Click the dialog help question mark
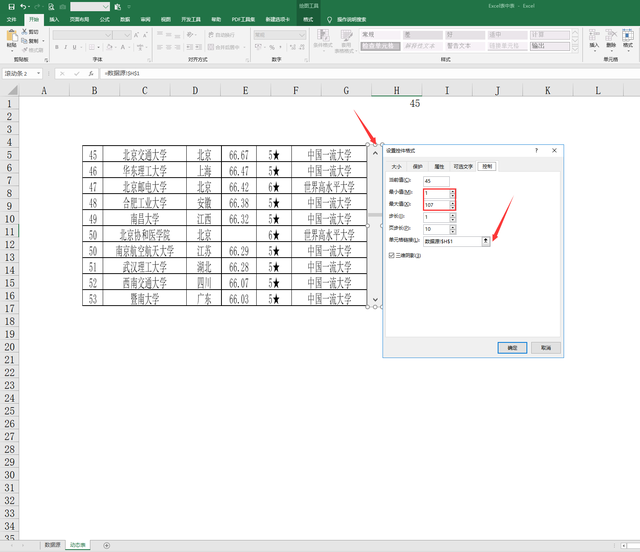This screenshot has height=552, width=640. click(536, 150)
